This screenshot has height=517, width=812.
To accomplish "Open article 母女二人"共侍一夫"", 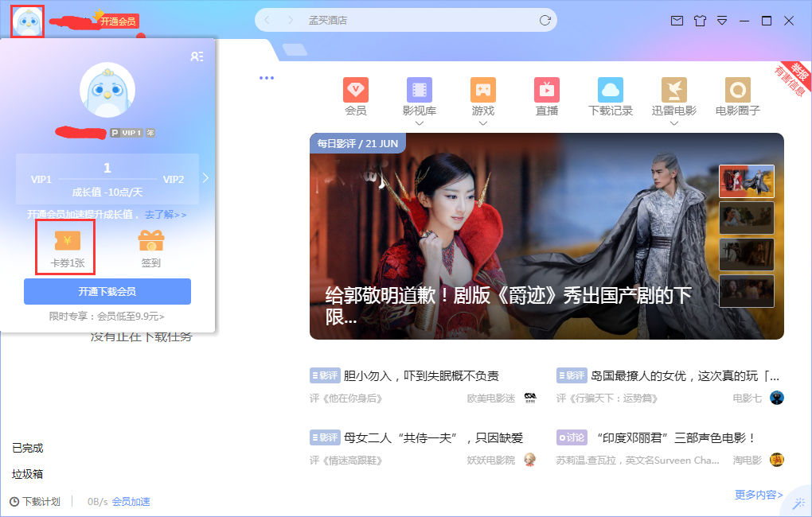I will (433, 437).
